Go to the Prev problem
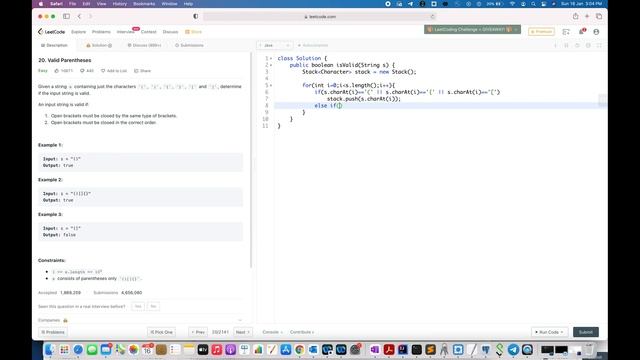Viewport: 640px width, 360px height. [198, 332]
